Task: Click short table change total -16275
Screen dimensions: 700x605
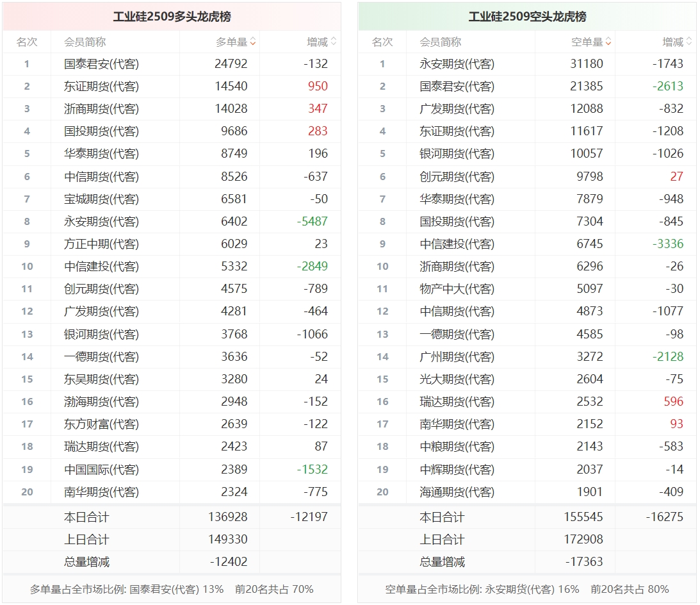Action: (665, 517)
